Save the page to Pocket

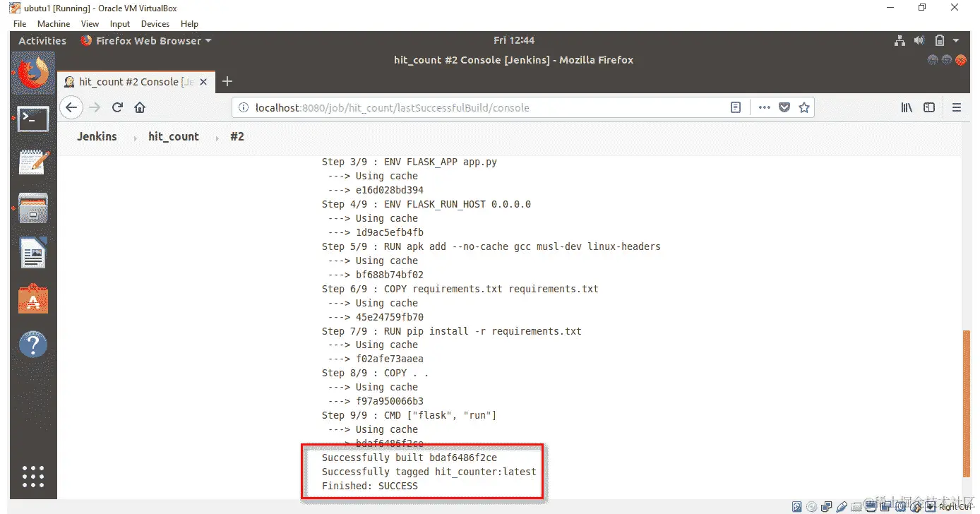[784, 108]
